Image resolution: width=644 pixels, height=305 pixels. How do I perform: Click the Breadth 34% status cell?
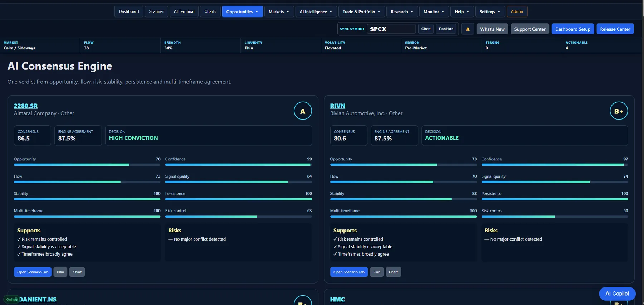tap(200, 45)
